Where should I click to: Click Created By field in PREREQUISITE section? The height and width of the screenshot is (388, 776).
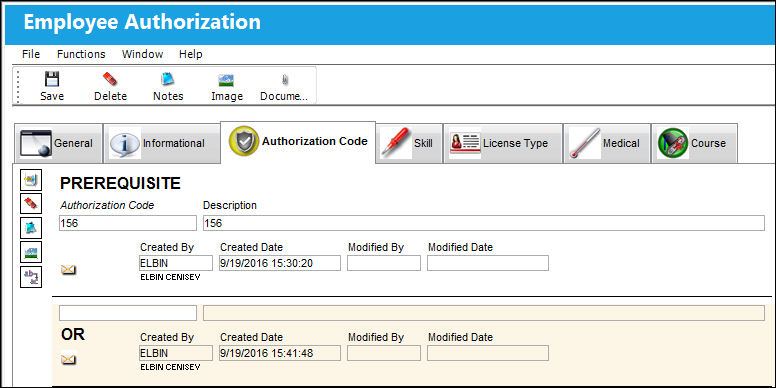[x=176, y=263]
